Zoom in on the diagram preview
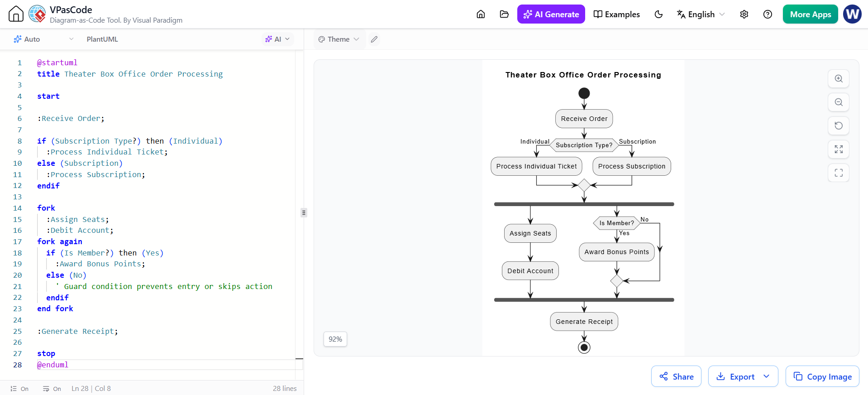 tap(839, 78)
